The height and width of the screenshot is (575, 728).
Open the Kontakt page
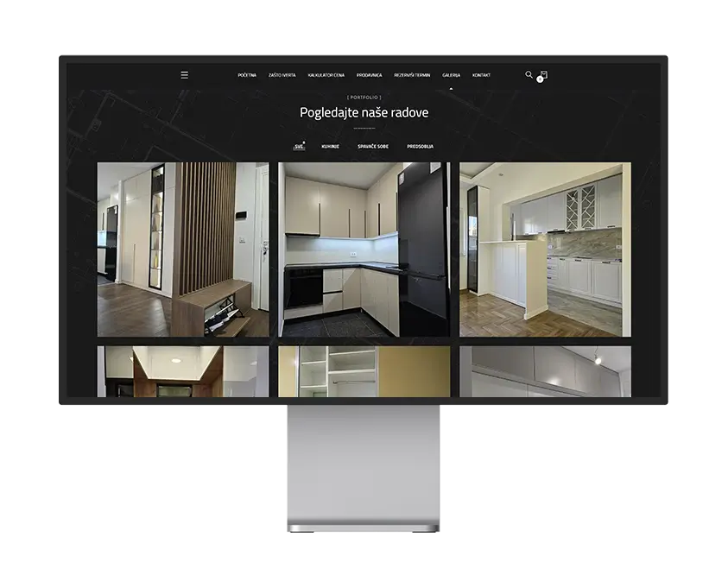(481, 75)
